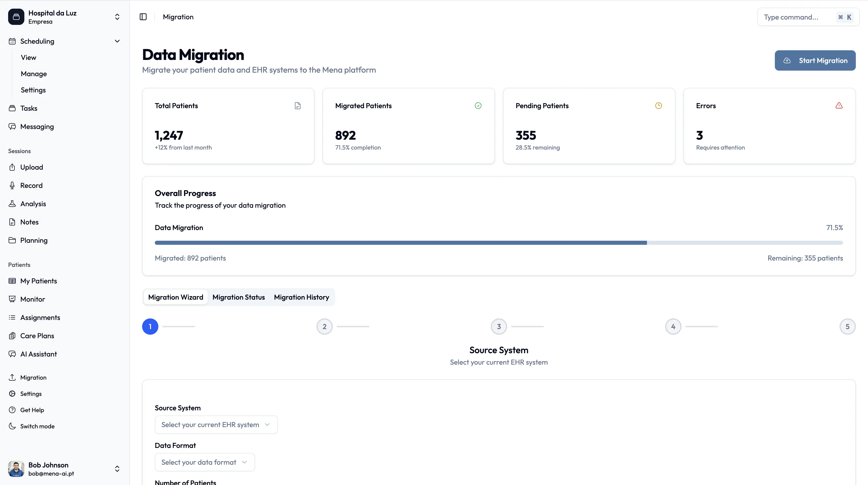The height and width of the screenshot is (485, 868).
Task: Jump to wizard step 5 circle
Action: click(x=847, y=326)
